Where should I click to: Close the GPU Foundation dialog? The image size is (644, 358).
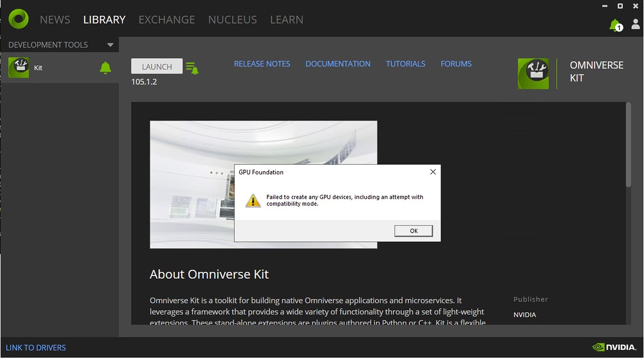pos(433,172)
